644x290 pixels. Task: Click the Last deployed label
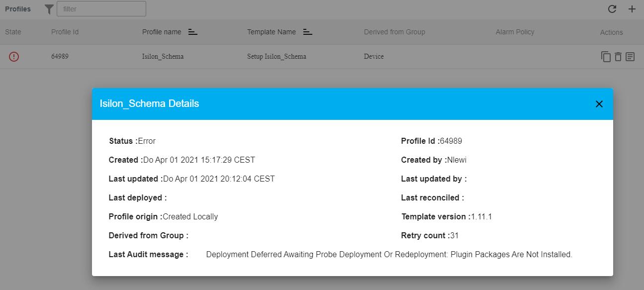tap(138, 197)
